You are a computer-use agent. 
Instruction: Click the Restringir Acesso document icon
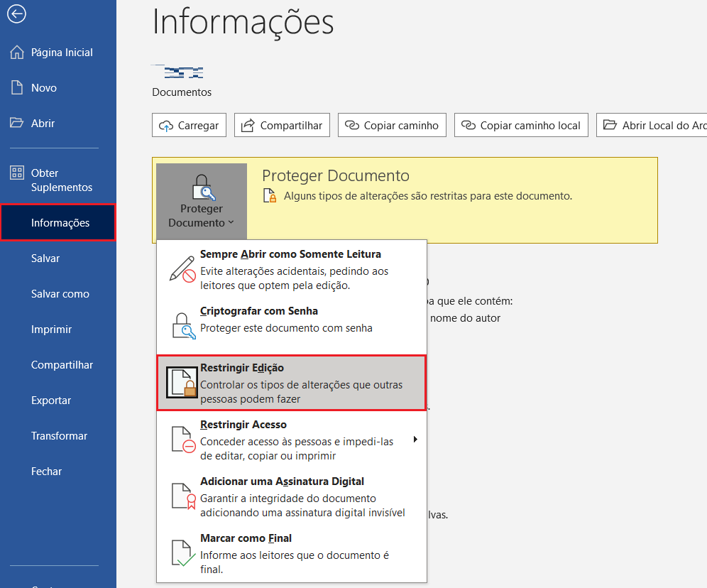tap(183, 439)
